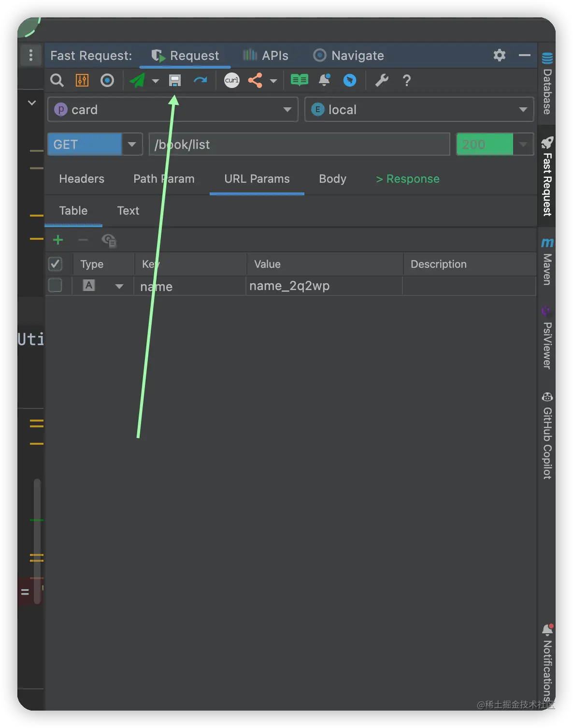This screenshot has width=573, height=728.
Task: Switch to the Request tab
Action: point(185,56)
